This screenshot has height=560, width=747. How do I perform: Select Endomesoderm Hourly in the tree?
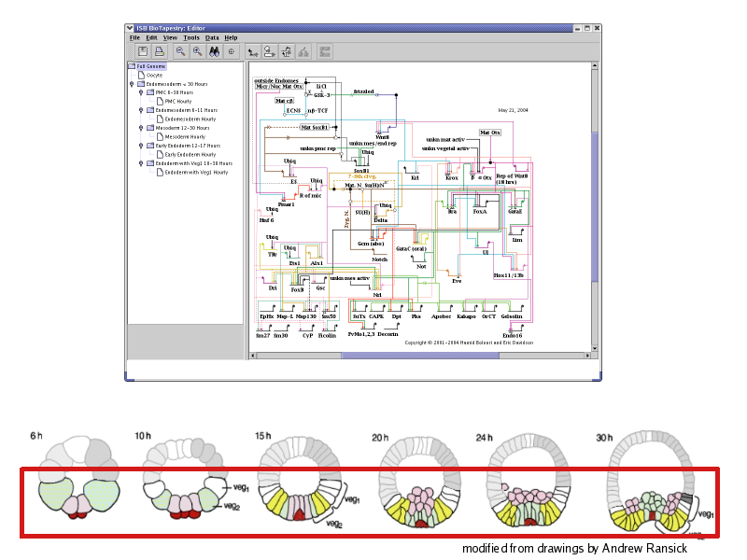pyautogui.click(x=190, y=119)
